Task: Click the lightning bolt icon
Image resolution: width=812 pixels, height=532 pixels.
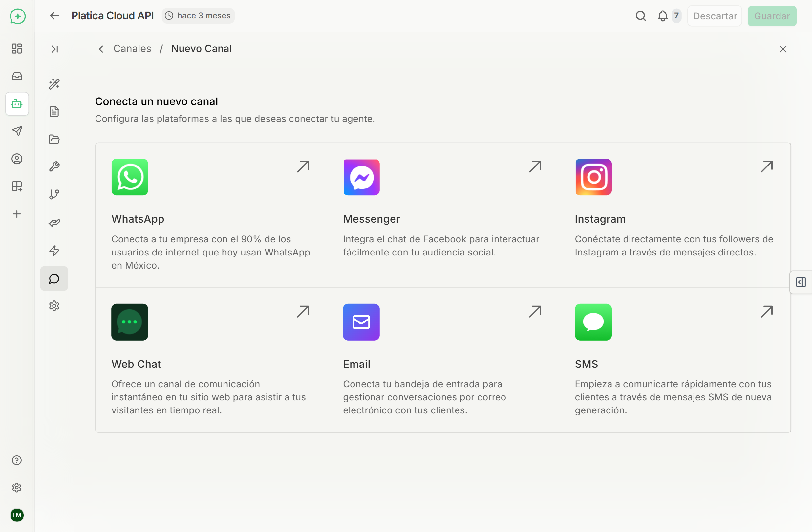Action: click(54, 251)
